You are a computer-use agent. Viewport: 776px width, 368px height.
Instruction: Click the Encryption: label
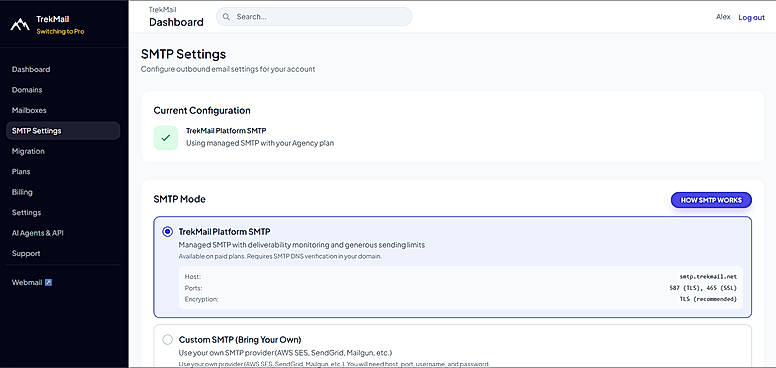point(201,299)
